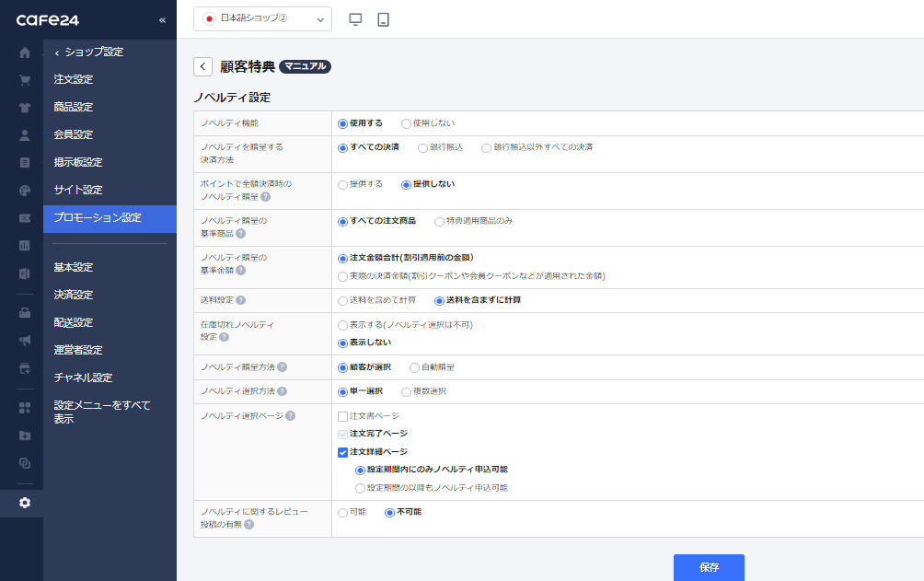
Task: Open the coupon promotion icon
Action: click(25, 217)
